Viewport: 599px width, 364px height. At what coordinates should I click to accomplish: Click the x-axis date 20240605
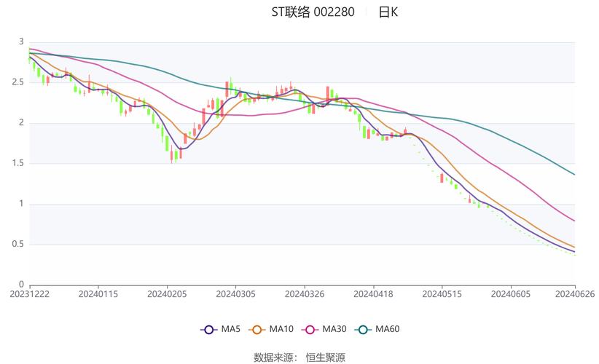(511, 294)
